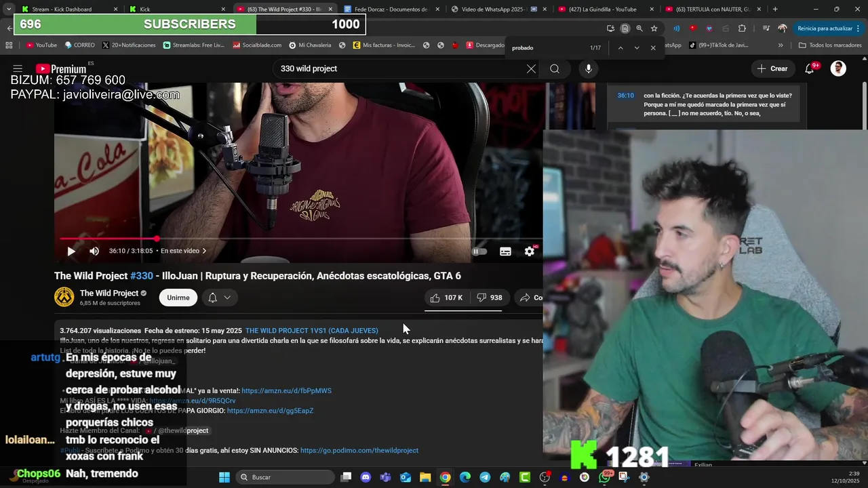Open the Chrome extensions puzzle icon
Screen dimensions: 868x488
point(742,28)
